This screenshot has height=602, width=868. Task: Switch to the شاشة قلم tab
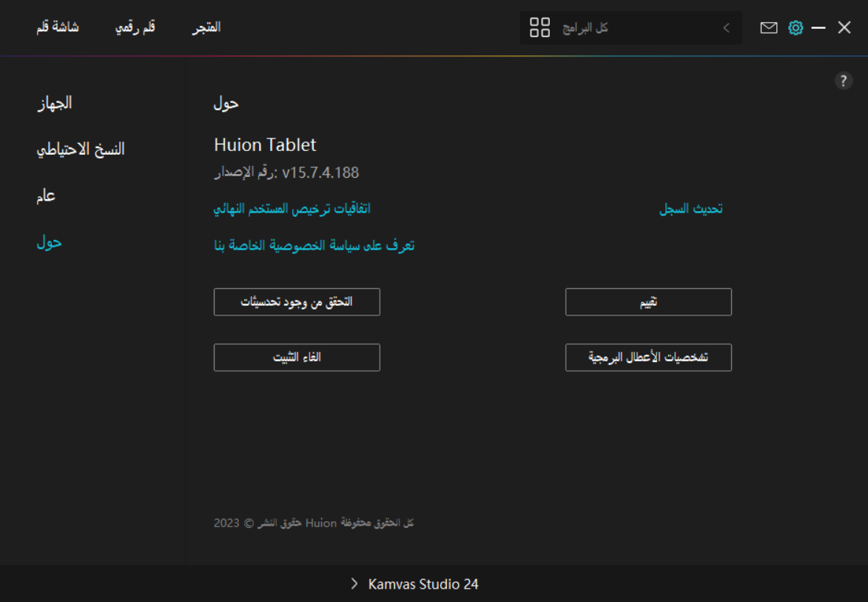(58, 27)
